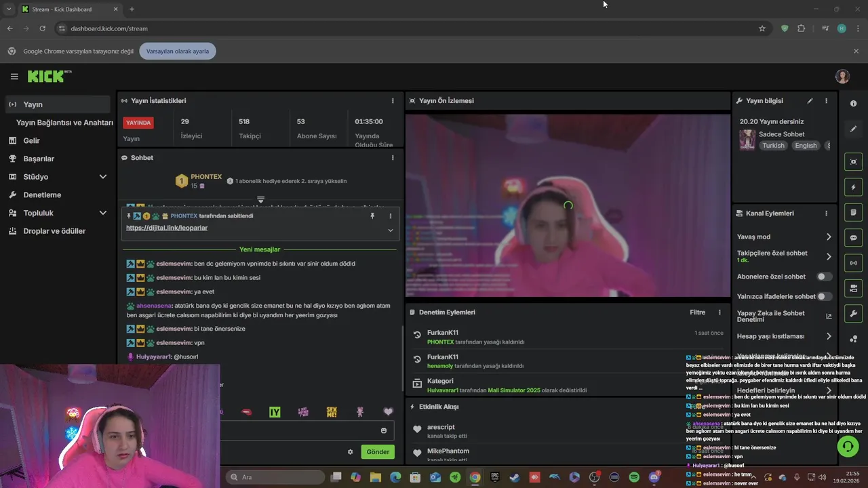Open Yayın İstatistikleri three-dot options
This screenshot has height=488, width=868.
pyautogui.click(x=393, y=101)
